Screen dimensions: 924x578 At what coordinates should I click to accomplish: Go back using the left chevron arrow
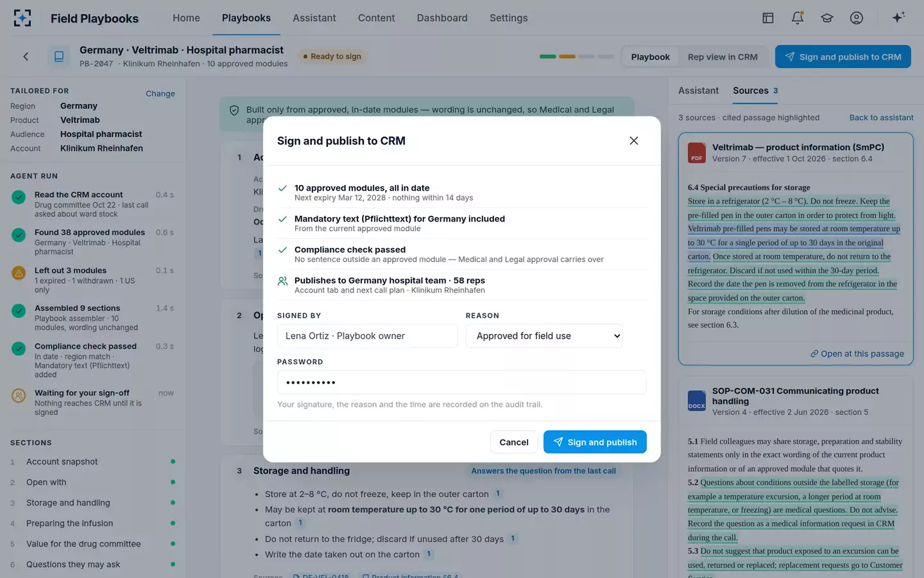click(x=26, y=57)
